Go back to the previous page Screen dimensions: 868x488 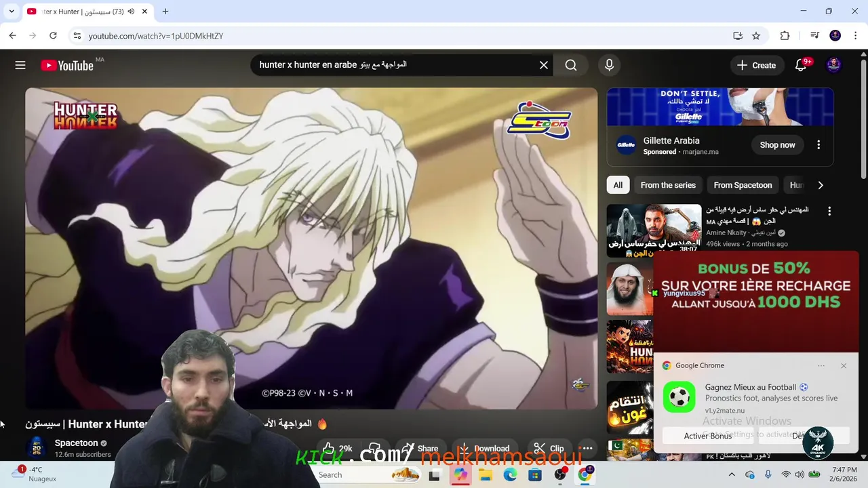coord(12,36)
